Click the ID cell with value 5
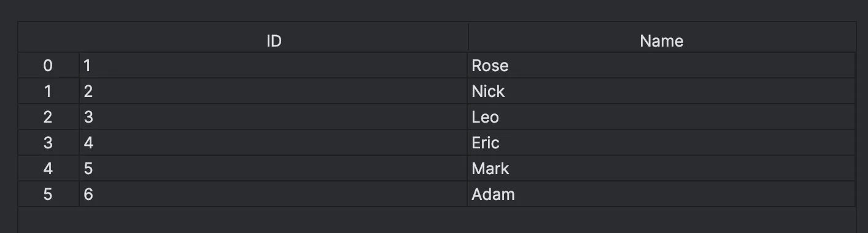Screen dimensions: 868x233 pyautogui.click(x=274, y=168)
